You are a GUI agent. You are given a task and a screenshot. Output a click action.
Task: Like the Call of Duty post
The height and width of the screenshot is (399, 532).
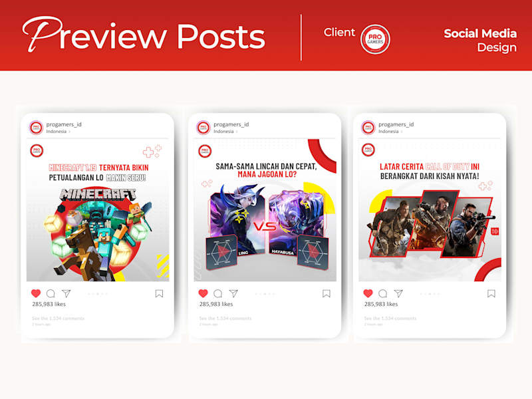pyautogui.click(x=368, y=293)
